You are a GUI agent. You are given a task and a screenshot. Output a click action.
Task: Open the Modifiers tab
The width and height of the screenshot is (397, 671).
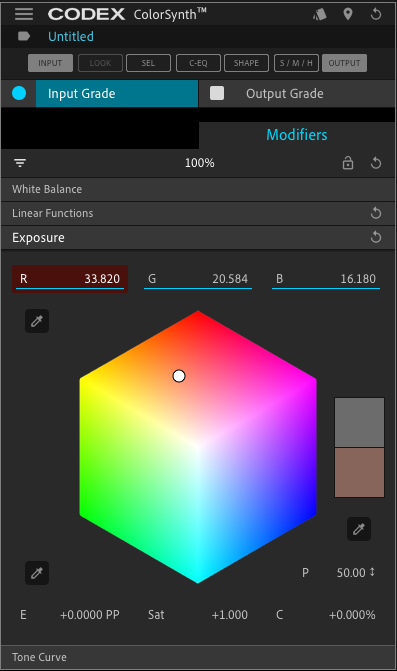point(297,135)
